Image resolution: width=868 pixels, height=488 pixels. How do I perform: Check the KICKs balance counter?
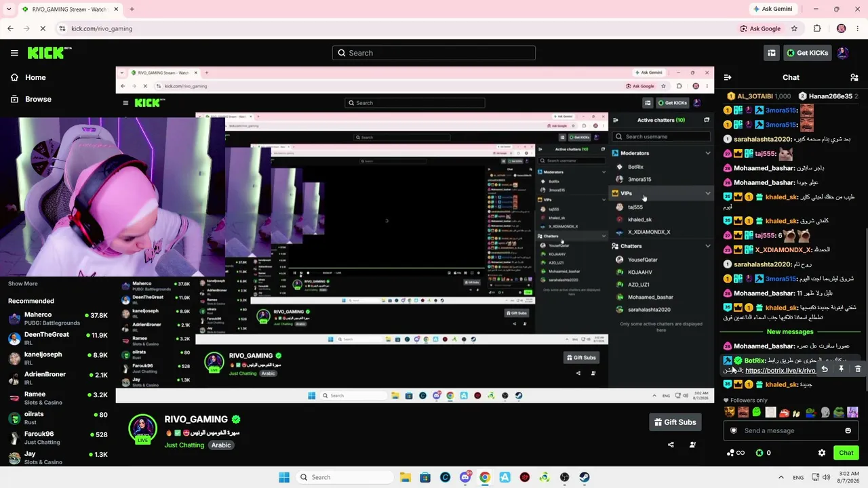point(764,453)
